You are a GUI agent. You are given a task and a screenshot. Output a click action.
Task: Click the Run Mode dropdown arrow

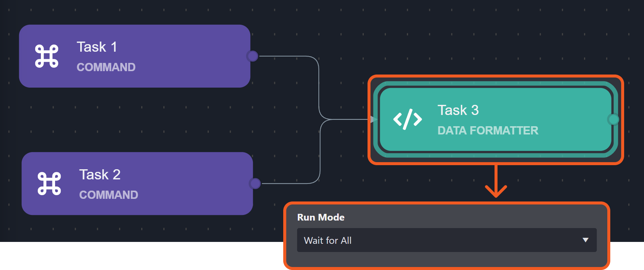coord(586,240)
